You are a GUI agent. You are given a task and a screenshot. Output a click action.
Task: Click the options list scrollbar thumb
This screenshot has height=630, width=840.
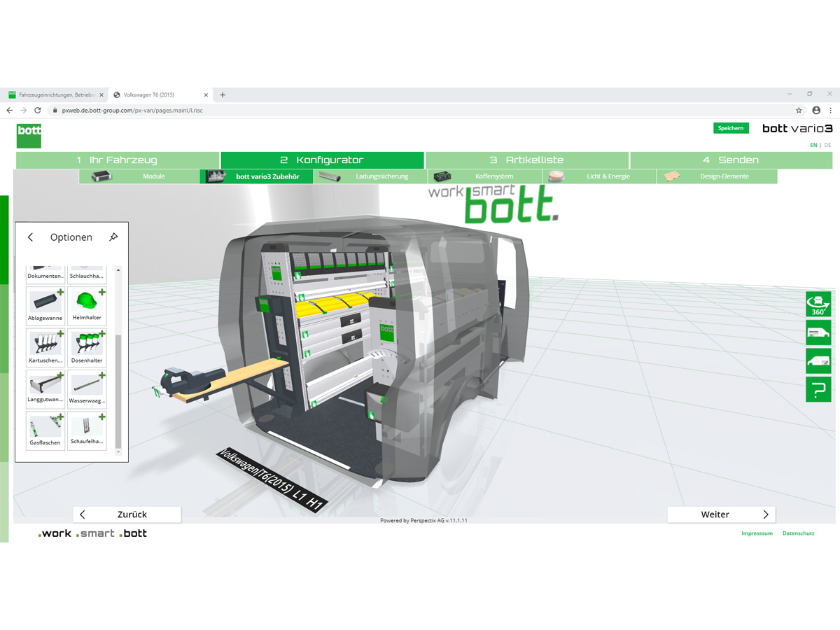pyautogui.click(x=118, y=391)
